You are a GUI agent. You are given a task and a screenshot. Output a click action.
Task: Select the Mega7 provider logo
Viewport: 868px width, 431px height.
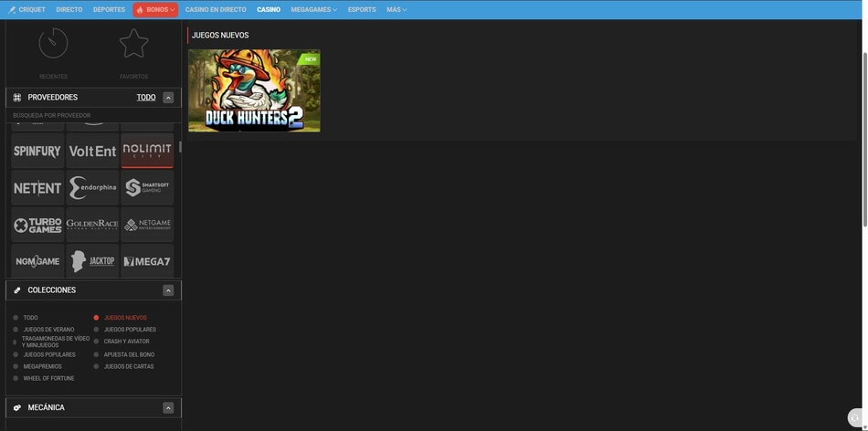pos(147,261)
